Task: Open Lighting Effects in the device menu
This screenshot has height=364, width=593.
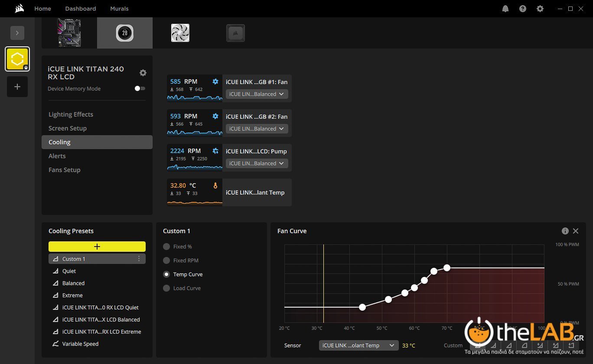Action: [x=71, y=114]
